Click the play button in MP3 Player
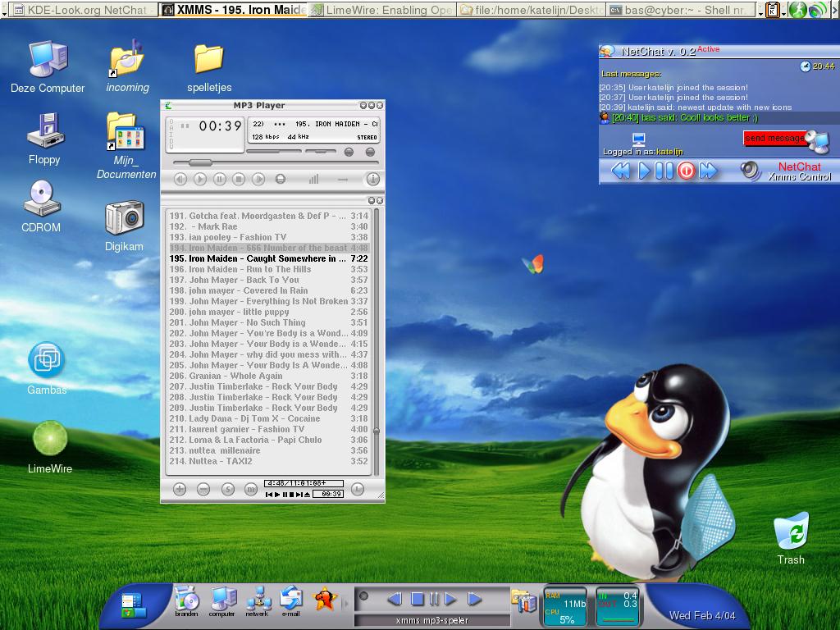 pyautogui.click(x=200, y=179)
